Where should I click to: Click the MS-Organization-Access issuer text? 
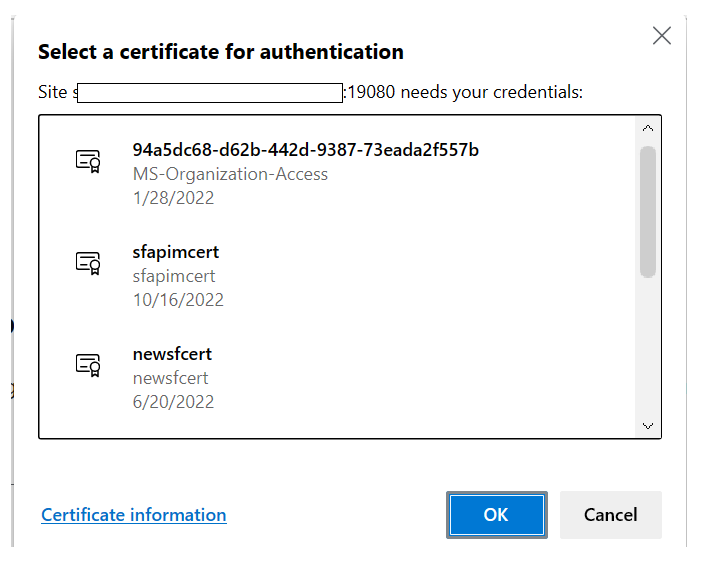coord(230,174)
